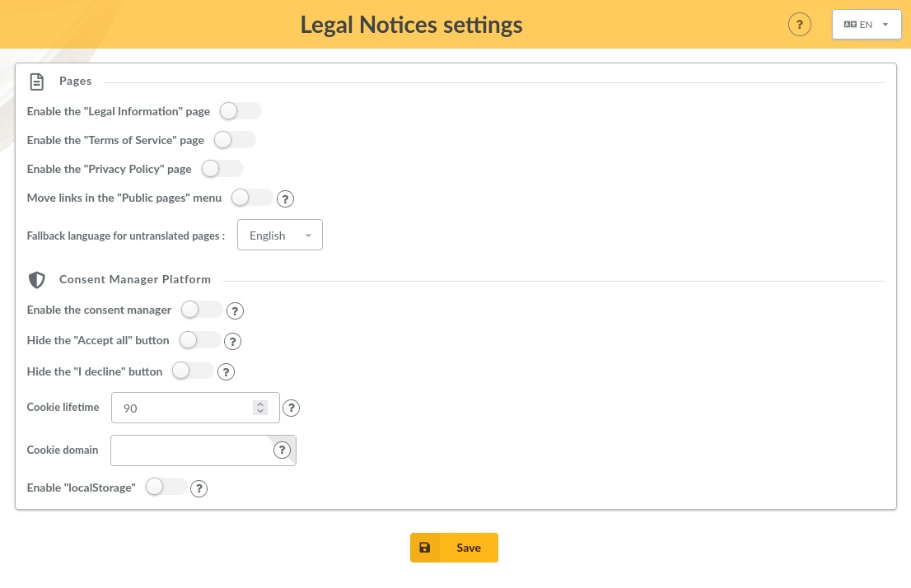Open help beside the Public pages menu option
The image size is (911, 588).
tap(286, 198)
